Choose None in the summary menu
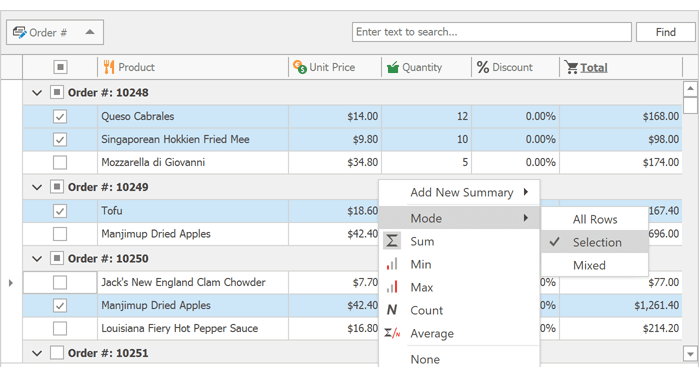This screenshot has height=367, width=699. click(459, 359)
